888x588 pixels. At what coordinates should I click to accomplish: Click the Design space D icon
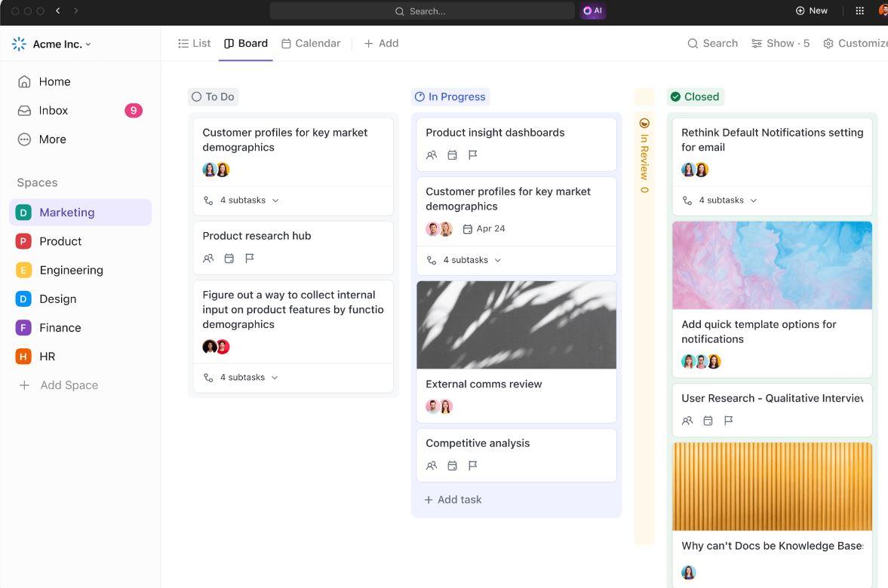tap(23, 299)
